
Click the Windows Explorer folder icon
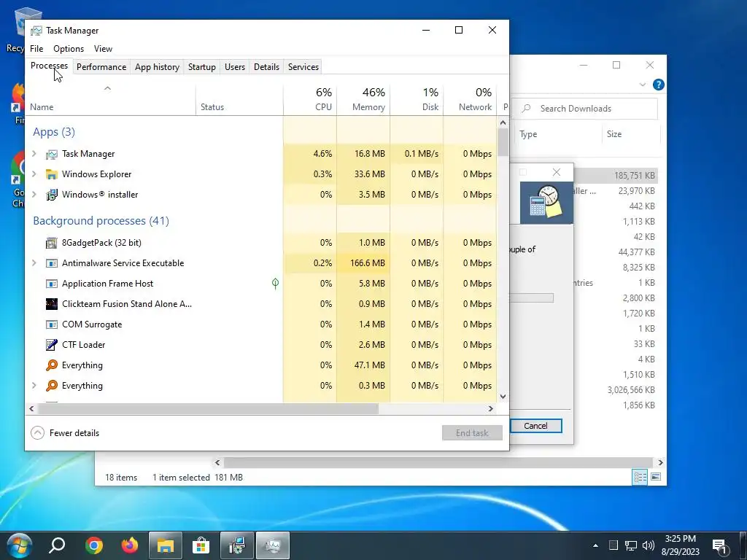(52, 174)
